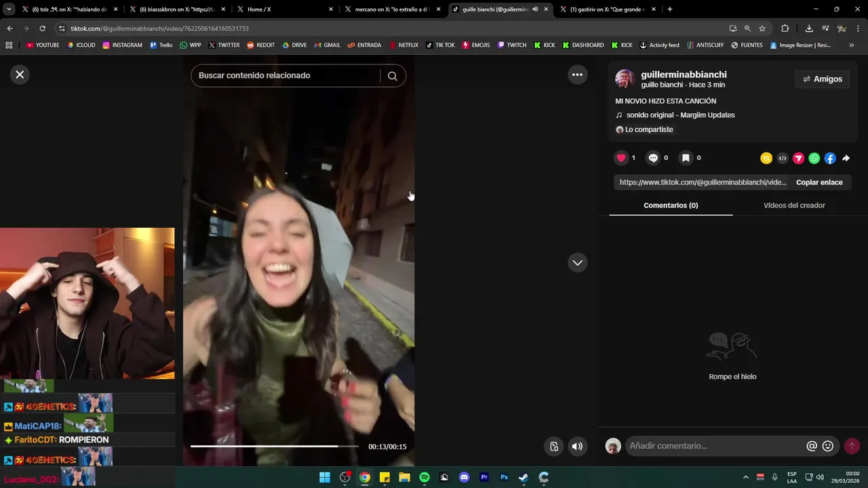Mute tab audio on guille bianchi tab
This screenshot has width=868, height=488.
click(x=535, y=9)
